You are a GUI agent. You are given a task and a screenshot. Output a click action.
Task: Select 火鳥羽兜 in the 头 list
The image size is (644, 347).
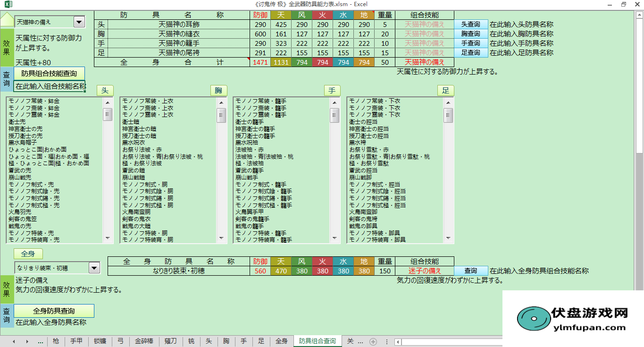(20, 212)
